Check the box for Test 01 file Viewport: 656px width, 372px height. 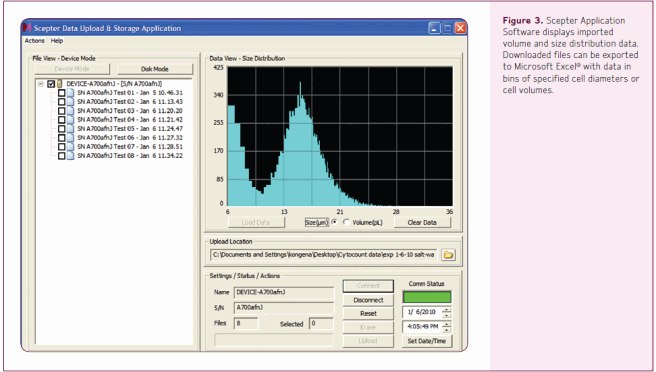(x=62, y=92)
